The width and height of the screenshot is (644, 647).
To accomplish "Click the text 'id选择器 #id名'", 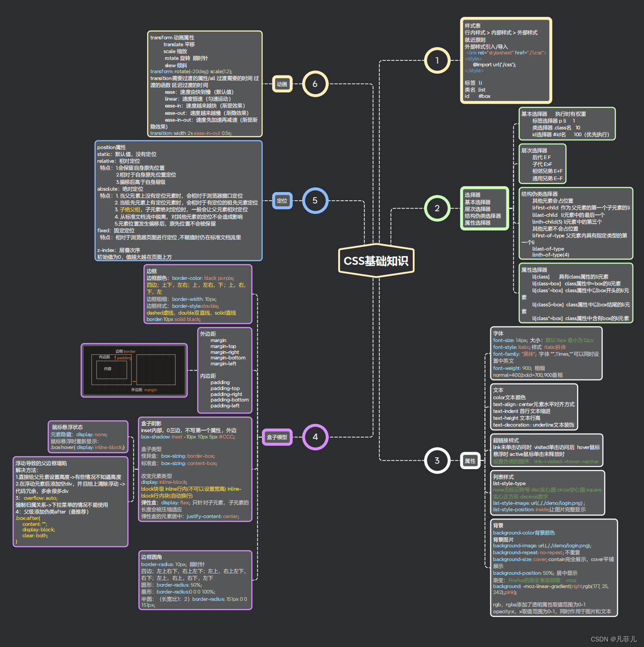I will (x=549, y=134).
